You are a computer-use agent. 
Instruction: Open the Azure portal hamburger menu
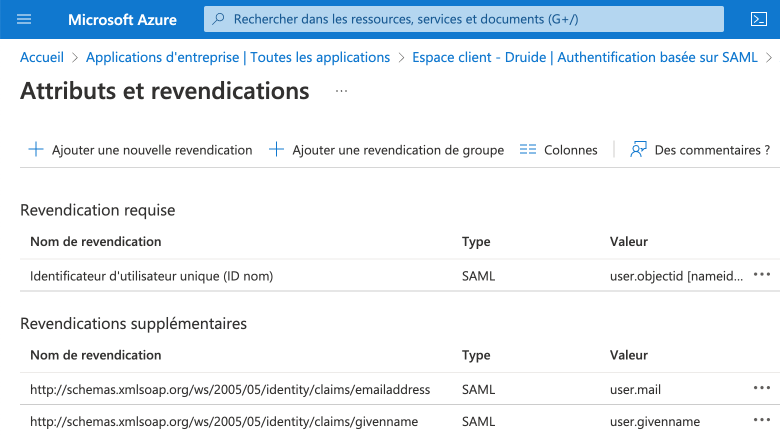pos(25,19)
